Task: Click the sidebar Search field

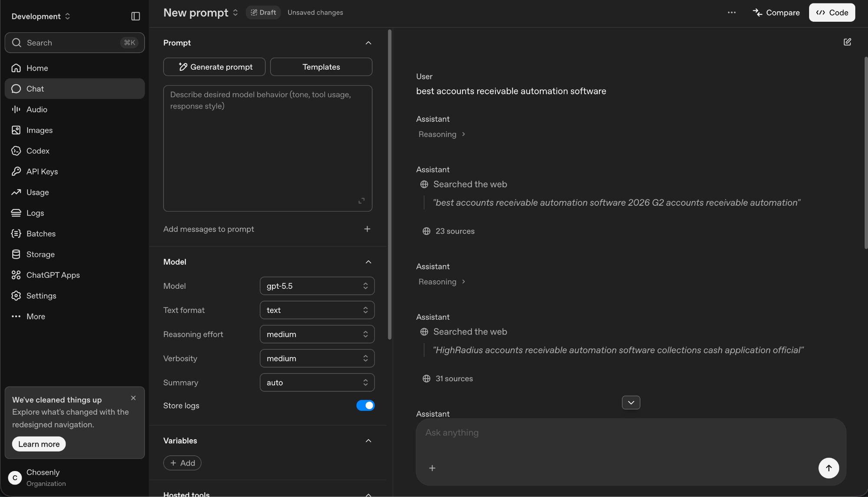Action: pos(75,43)
